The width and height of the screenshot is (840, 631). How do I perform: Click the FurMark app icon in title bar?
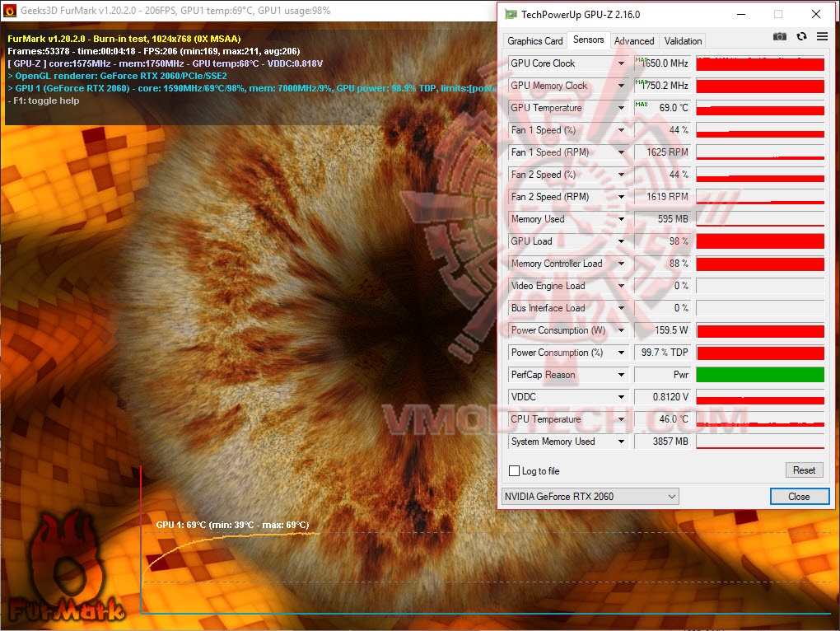10,11
